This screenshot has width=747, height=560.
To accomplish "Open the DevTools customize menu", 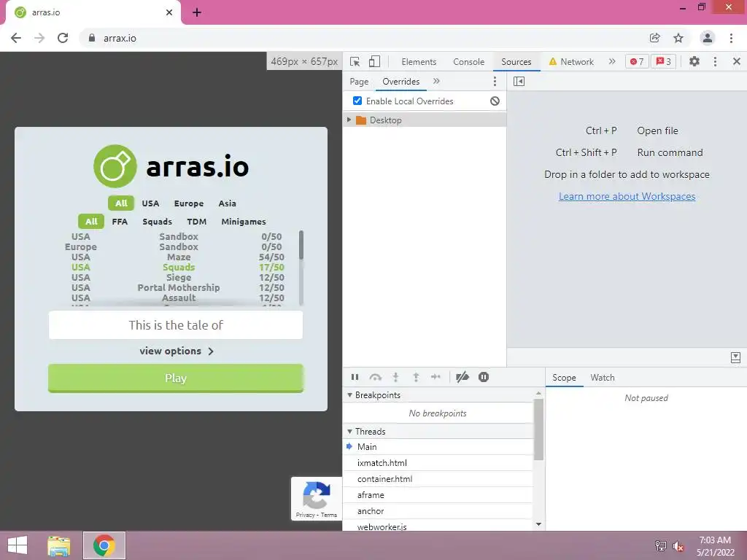I will pos(715,61).
